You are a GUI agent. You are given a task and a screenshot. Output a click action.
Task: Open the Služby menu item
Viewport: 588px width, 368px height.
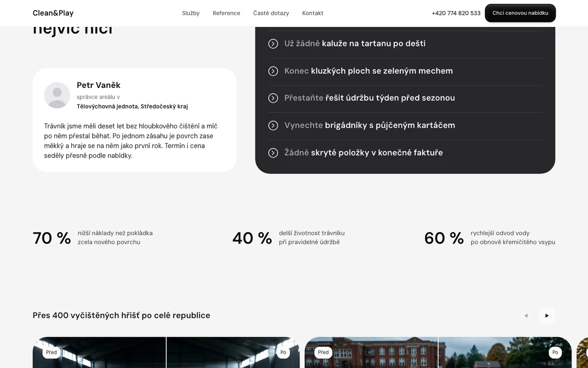(191, 13)
